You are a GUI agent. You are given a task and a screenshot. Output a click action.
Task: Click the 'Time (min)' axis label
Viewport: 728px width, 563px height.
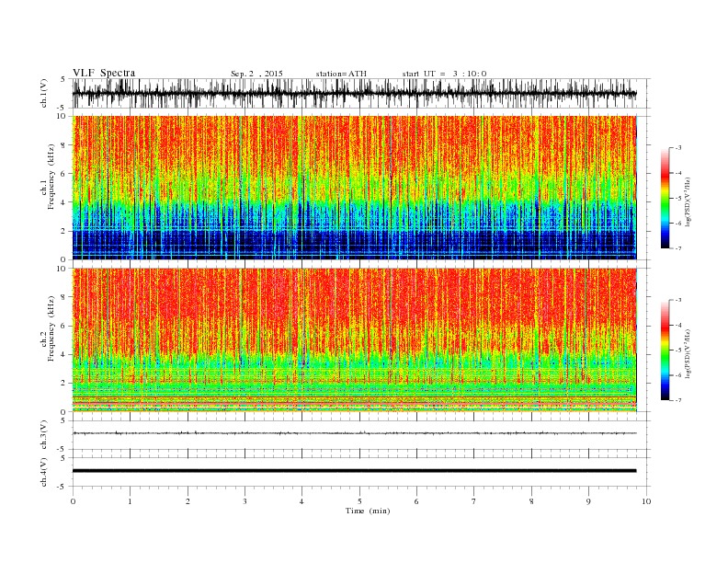368,511
